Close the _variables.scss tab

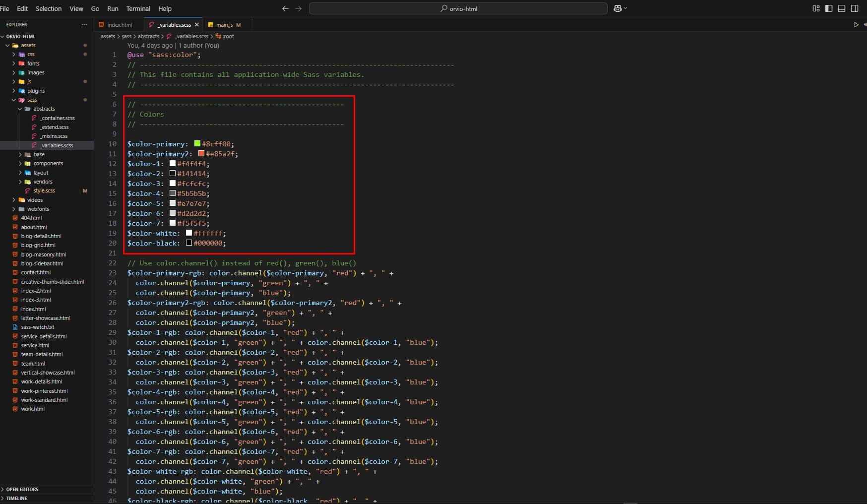pos(197,24)
